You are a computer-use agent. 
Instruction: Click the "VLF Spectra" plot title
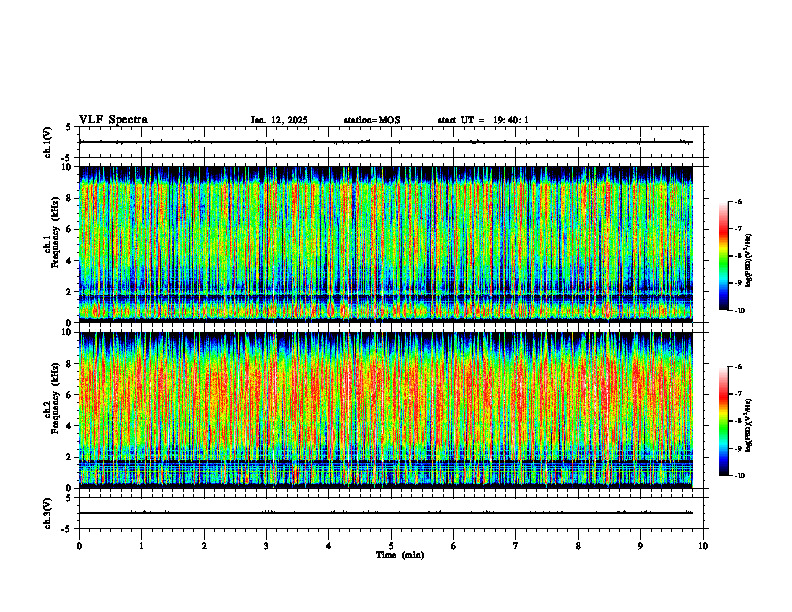[x=113, y=120]
